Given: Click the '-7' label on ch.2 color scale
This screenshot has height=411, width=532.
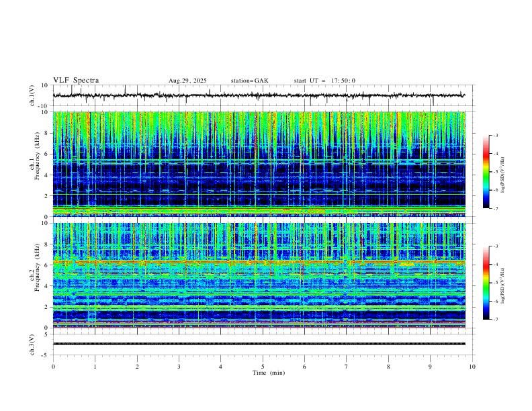Looking at the screenshot, I should [495, 320].
